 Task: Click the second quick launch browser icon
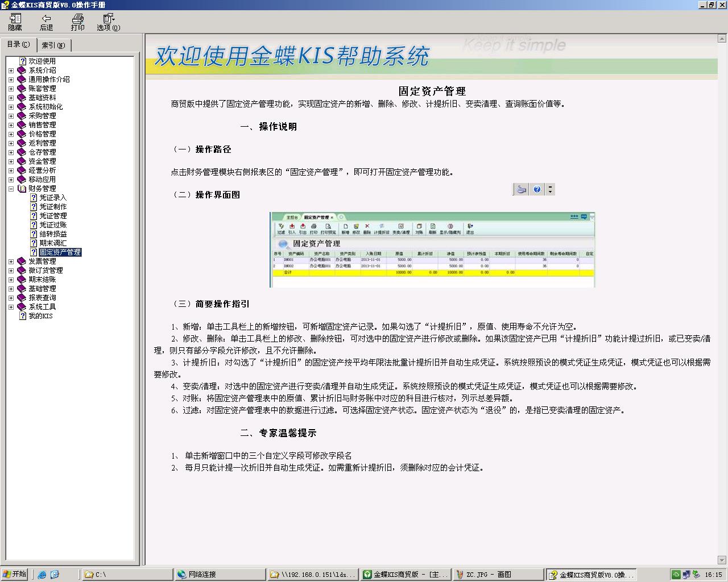point(55,575)
